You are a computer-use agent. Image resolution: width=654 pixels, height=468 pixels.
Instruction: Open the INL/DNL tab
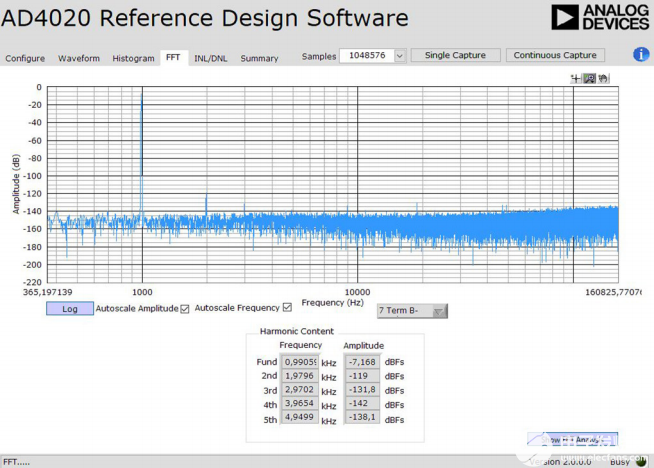[210, 58]
